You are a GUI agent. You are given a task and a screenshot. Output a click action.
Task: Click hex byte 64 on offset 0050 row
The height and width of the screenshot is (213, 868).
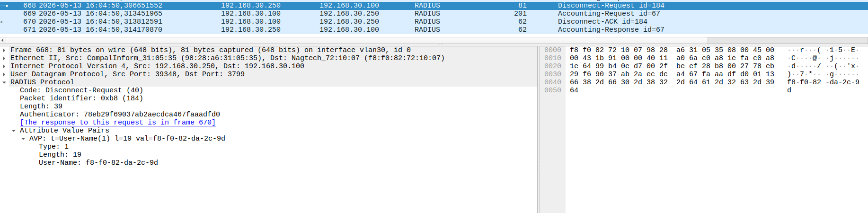(574, 90)
